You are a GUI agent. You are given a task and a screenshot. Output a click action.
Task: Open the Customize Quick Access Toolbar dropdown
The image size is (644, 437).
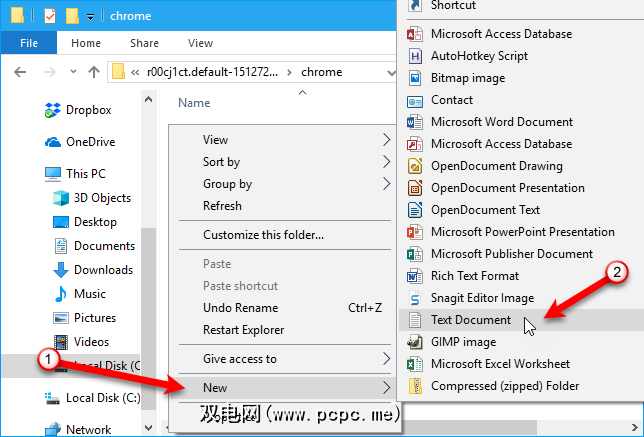click(90, 16)
